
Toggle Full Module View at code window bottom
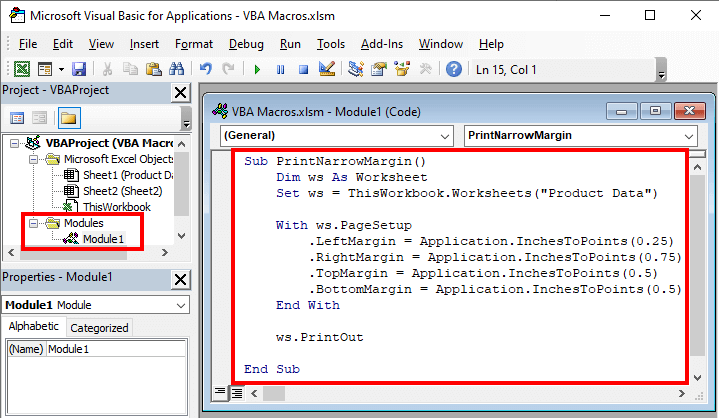tap(237, 393)
